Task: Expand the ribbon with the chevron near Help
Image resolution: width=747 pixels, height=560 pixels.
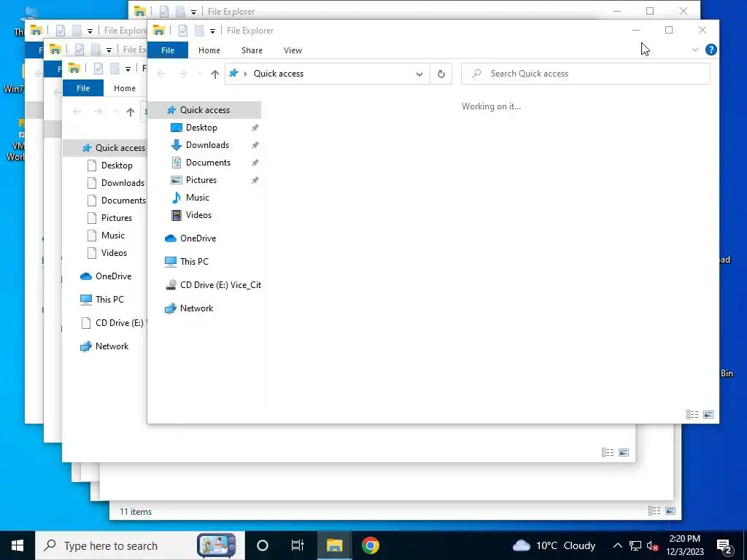Action: tap(694, 50)
